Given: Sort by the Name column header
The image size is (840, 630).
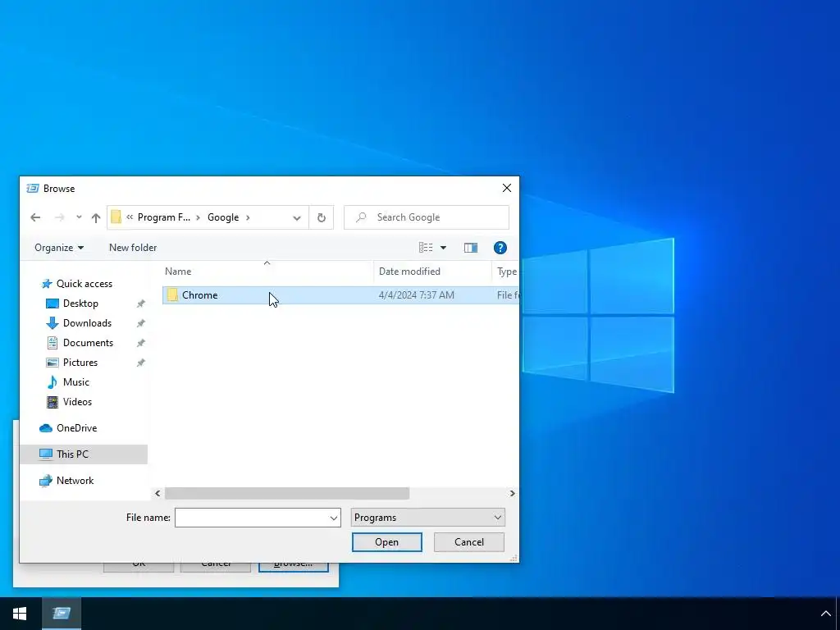Looking at the screenshot, I should (268, 272).
